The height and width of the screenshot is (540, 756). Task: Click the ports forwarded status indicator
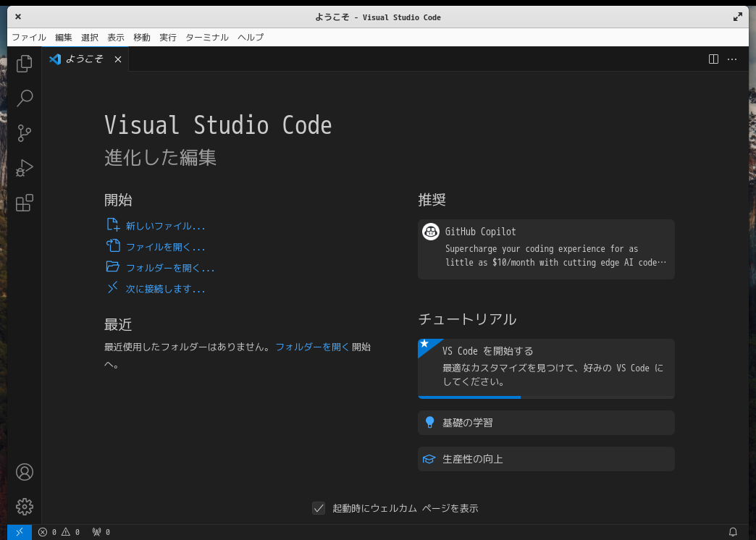click(101, 532)
